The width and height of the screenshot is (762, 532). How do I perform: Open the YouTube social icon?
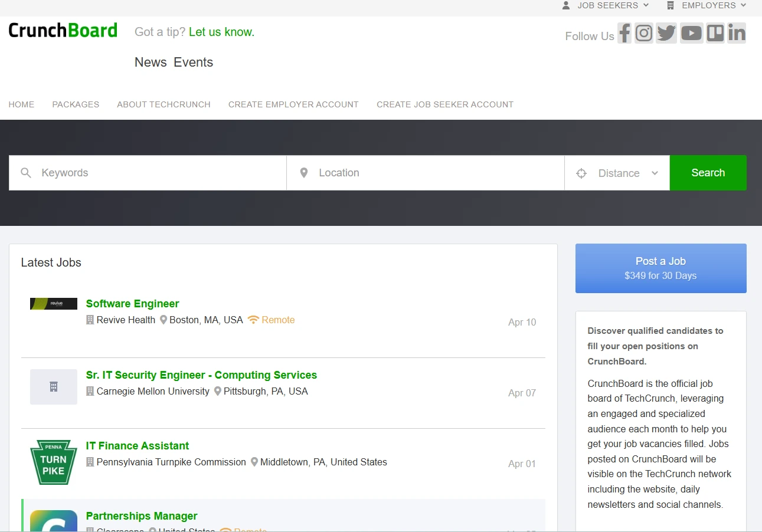coord(691,33)
